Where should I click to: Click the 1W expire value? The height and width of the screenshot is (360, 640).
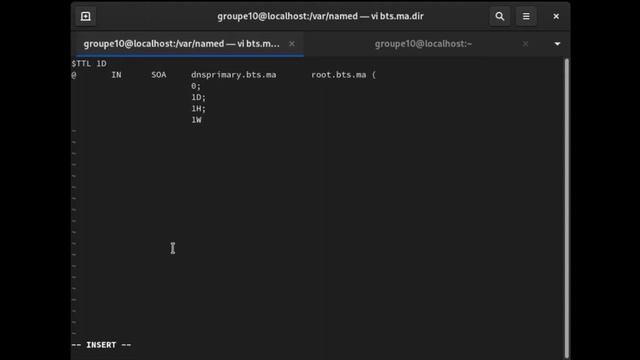196,120
